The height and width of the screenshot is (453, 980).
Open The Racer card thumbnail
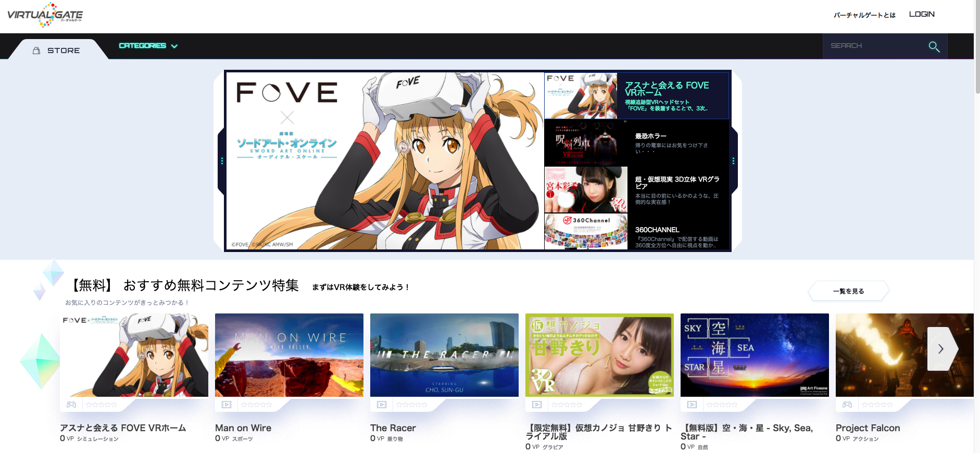pyautogui.click(x=444, y=355)
